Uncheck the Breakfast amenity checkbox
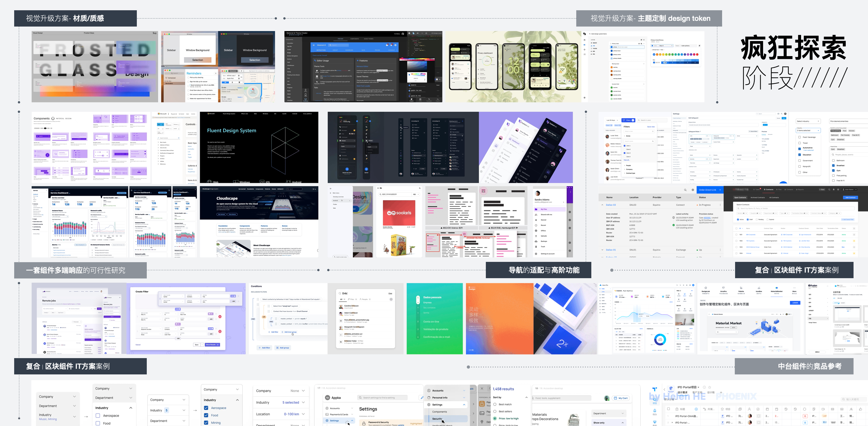The height and width of the screenshot is (426, 868). coord(833,165)
